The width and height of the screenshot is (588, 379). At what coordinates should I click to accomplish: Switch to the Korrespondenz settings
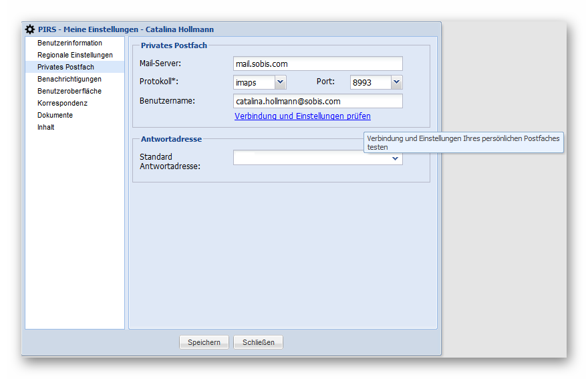click(62, 103)
